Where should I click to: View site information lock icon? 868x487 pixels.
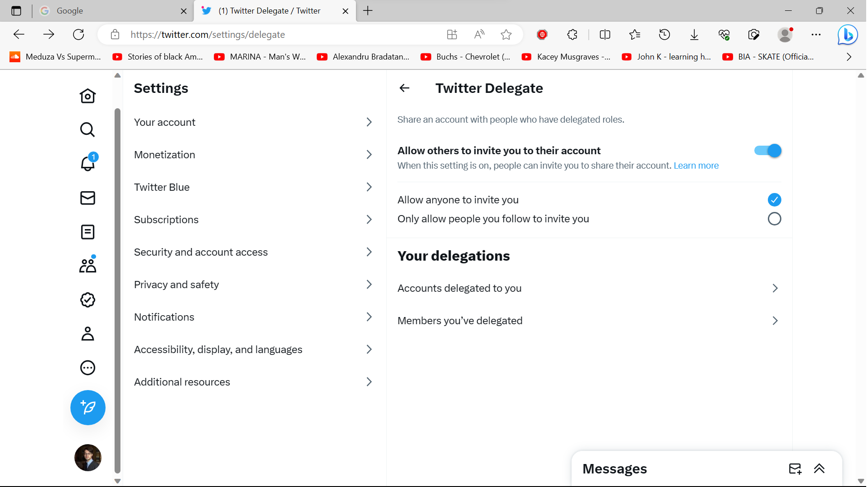pos(115,35)
